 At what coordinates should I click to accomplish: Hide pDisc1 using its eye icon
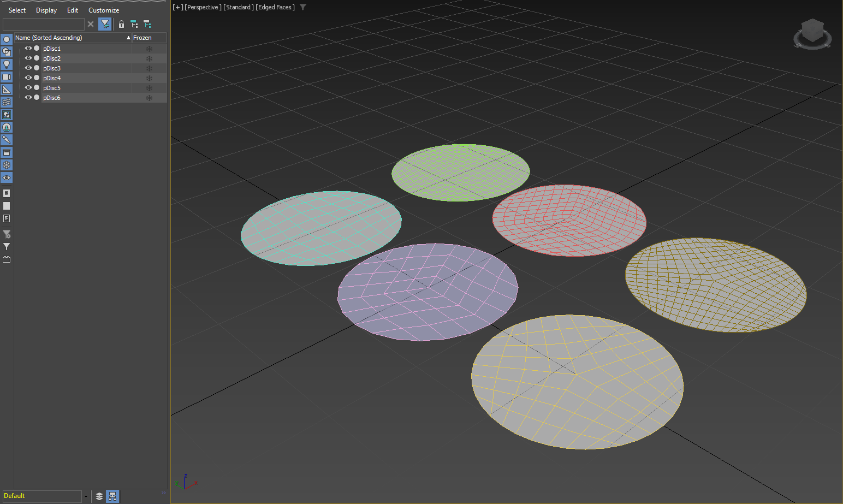28,49
